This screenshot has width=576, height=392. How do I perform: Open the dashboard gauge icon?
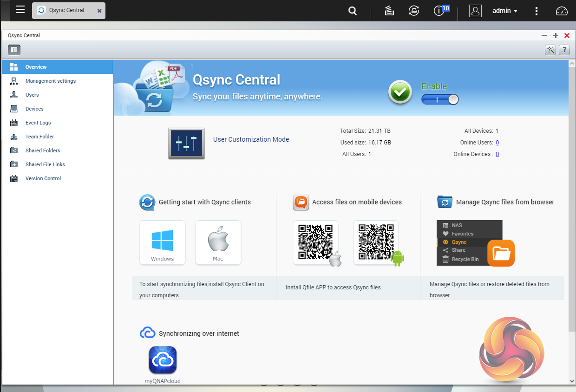click(x=562, y=11)
